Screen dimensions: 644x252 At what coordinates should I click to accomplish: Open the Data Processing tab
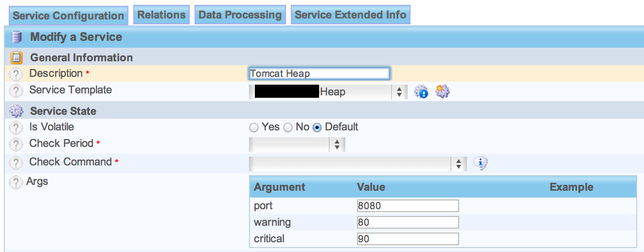[x=240, y=15]
